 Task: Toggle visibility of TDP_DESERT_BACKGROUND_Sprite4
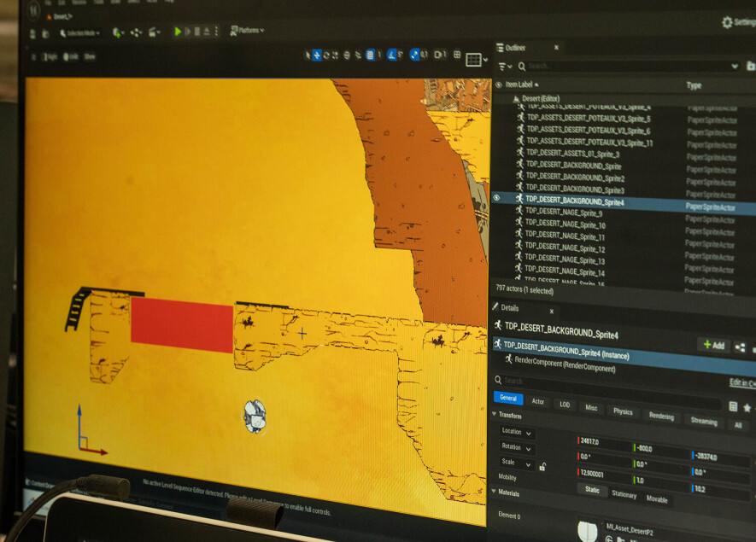click(496, 197)
